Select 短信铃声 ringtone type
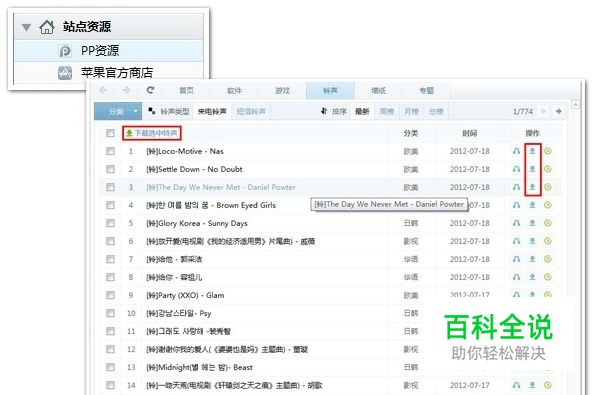 [251, 111]
